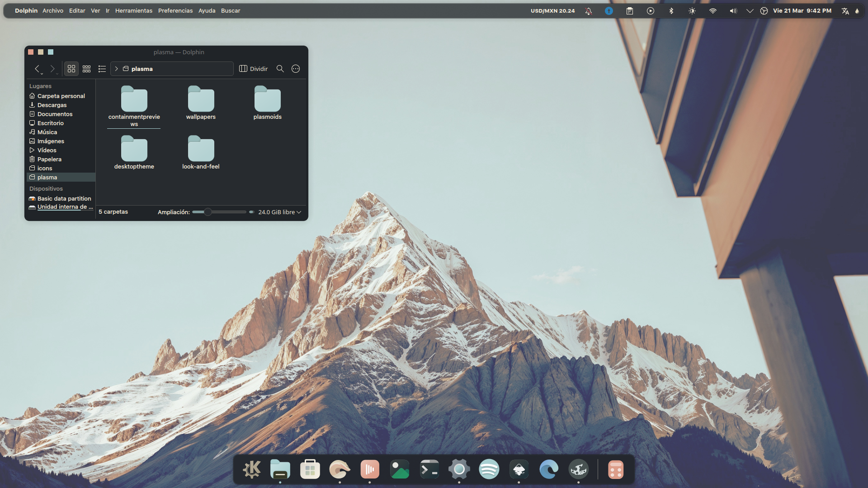
Task: Go back with the Dolphin back arrow
Action: [x=38, y=69]
